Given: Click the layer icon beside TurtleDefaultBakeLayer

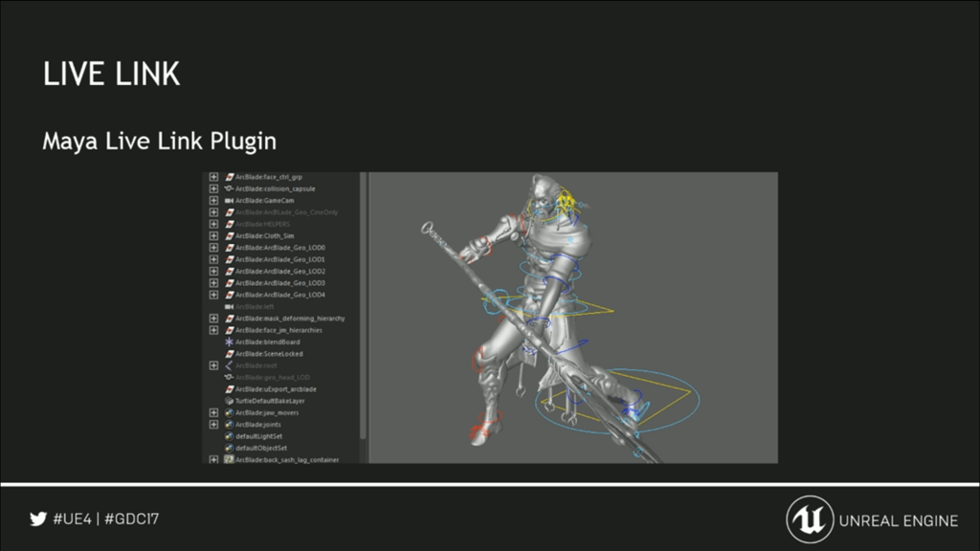Looking at the screenshot, I should click(230, 401).
